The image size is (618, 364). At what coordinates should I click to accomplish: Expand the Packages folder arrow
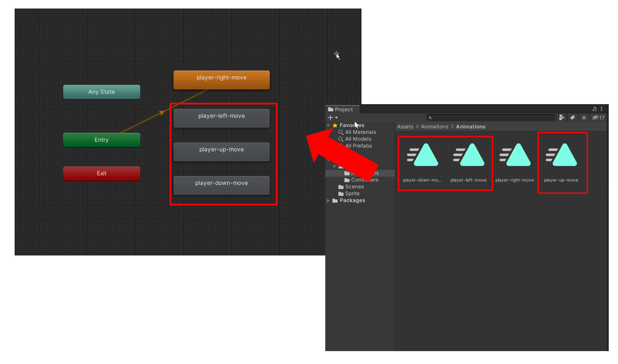[328, 201]
